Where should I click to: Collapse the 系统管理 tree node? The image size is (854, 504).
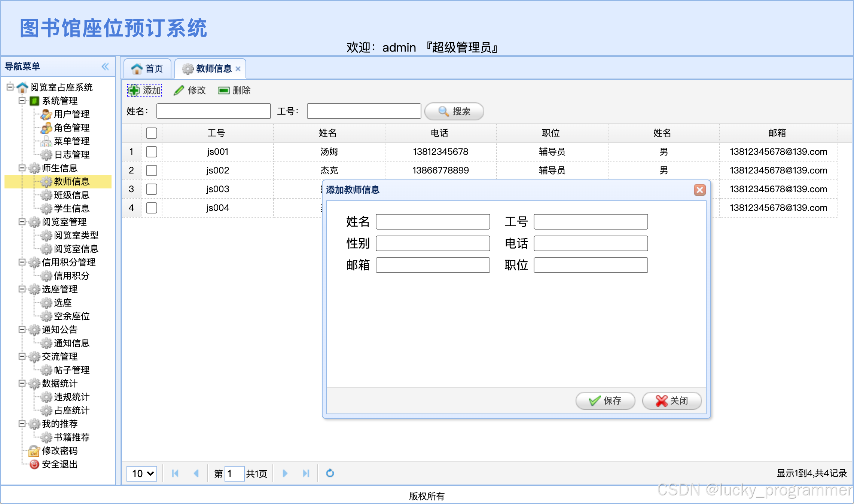(22, 101)
